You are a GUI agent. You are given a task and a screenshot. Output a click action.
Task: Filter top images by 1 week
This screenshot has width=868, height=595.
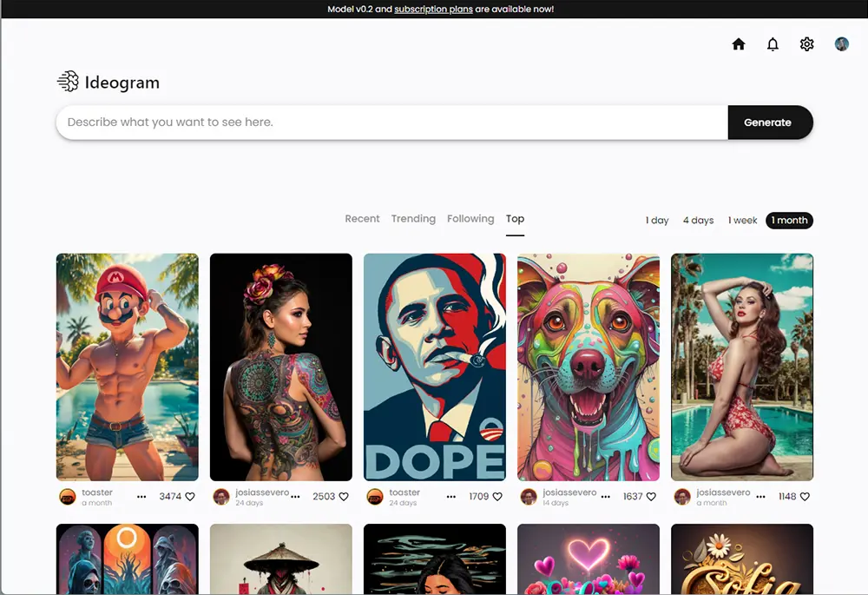(x=742, y=221)
